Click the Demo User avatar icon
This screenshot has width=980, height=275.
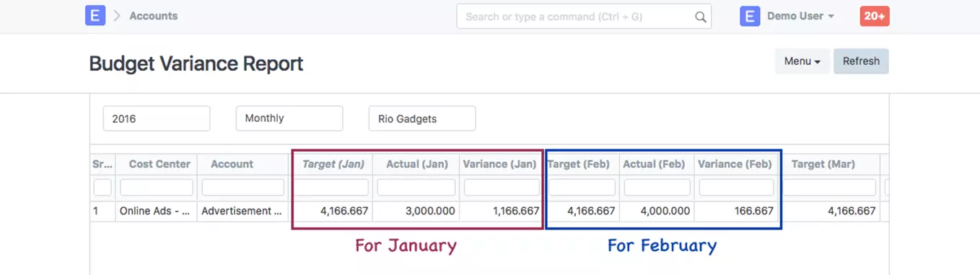750,16
